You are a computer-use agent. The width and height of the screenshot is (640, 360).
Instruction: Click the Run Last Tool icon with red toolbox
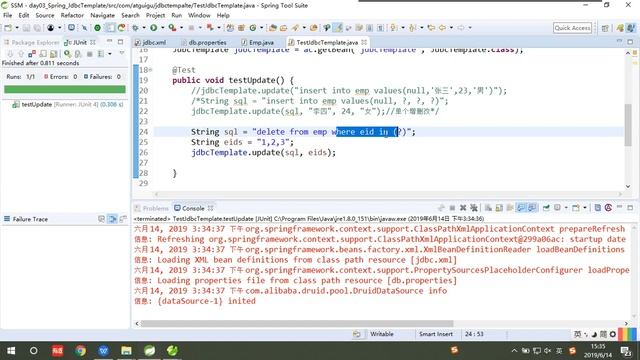click(172, 28)
